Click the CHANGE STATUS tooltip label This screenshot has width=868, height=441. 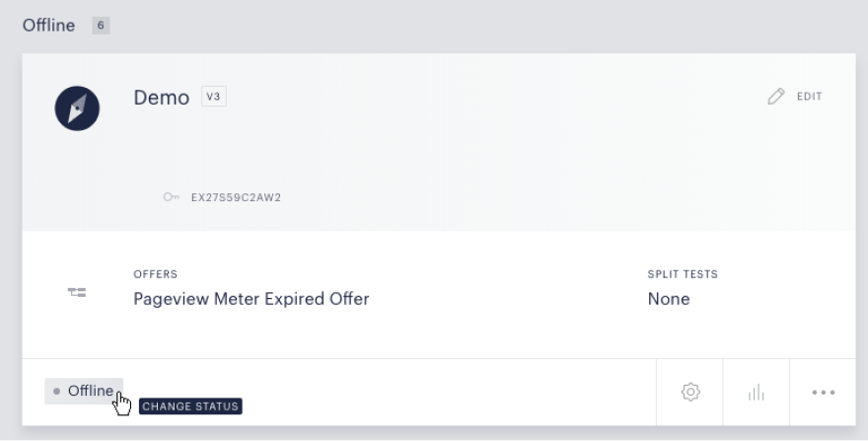[190, 406]
